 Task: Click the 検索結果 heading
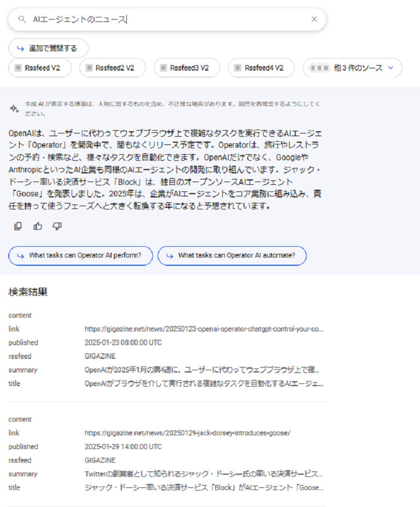coord(28,292)
